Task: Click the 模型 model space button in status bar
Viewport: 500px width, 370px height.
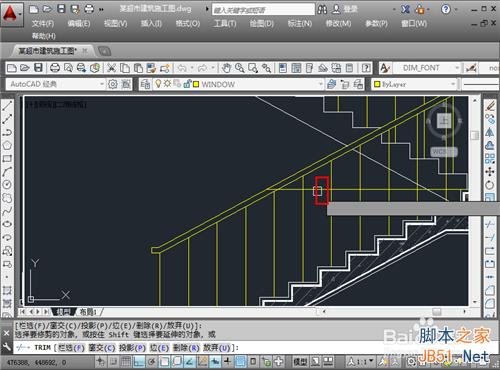Action: (300, 361)
